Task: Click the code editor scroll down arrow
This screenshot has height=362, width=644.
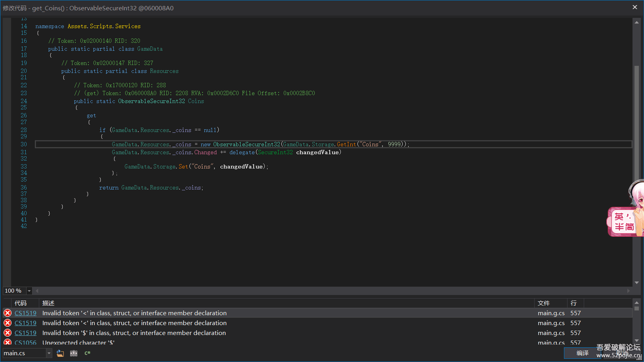Action: [636, 283]
